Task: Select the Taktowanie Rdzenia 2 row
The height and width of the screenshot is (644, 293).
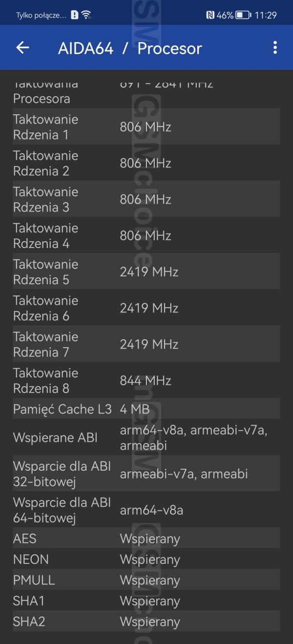Action: tap(146, 163)
